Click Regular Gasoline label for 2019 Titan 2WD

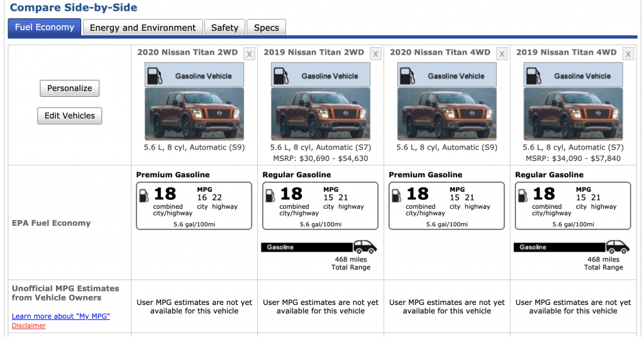coord(297,174)
